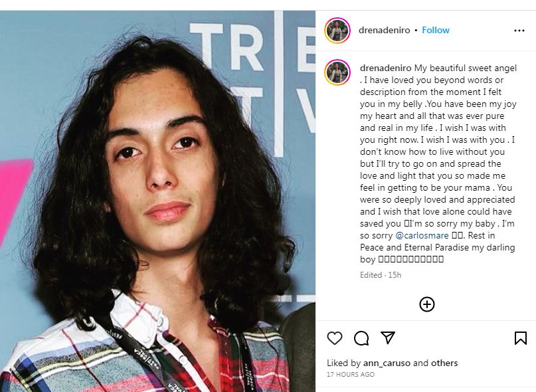Open the bold drenadeniro caption username

point(386,68)
